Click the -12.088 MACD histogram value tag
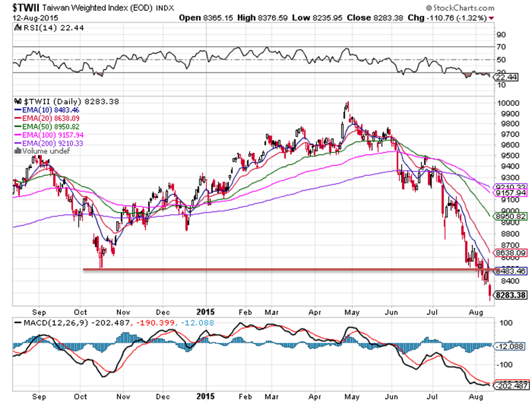This screenshot has width=532, height=403. click(510, 347)
